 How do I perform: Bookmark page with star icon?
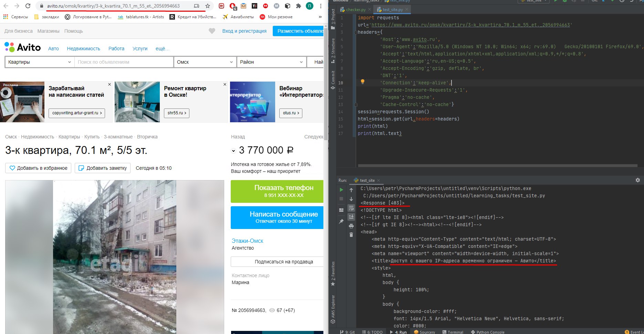pos(207,6)
